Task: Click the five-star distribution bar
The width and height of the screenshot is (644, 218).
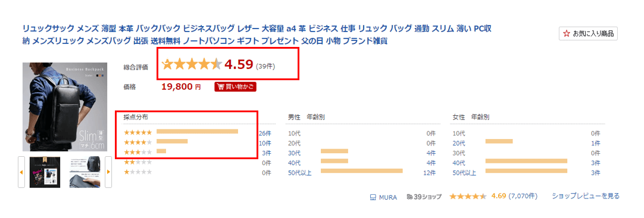Action: (197, 131)
